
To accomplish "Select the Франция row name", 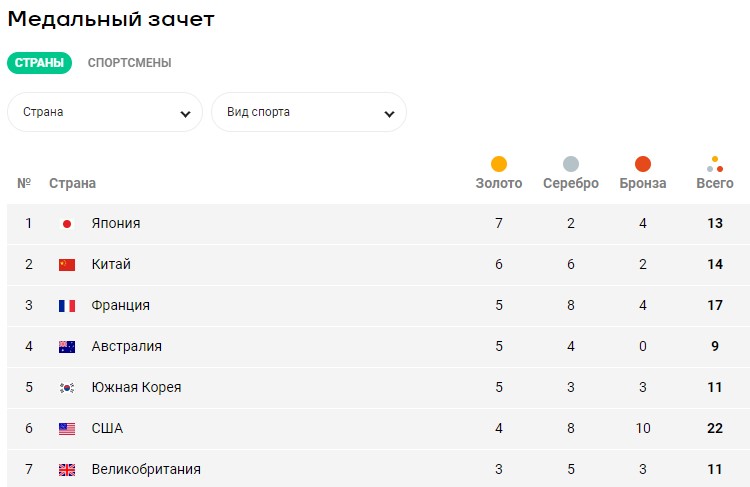I will point(121,306).
